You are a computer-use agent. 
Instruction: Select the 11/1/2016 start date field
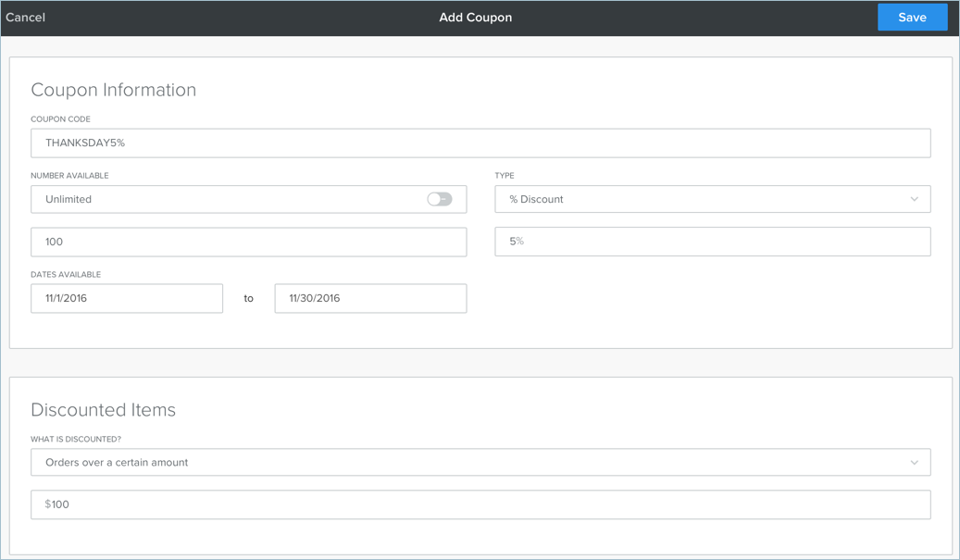(127, 298)
